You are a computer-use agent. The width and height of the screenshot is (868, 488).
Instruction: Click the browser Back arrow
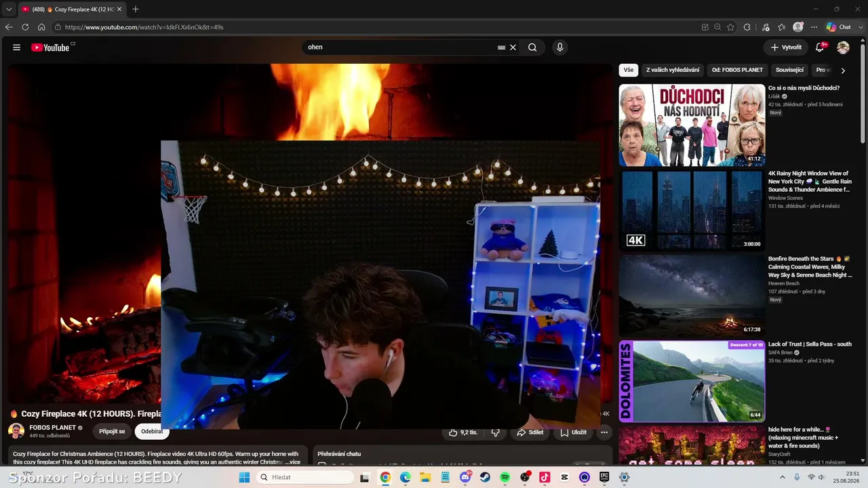tap(9, 27)
